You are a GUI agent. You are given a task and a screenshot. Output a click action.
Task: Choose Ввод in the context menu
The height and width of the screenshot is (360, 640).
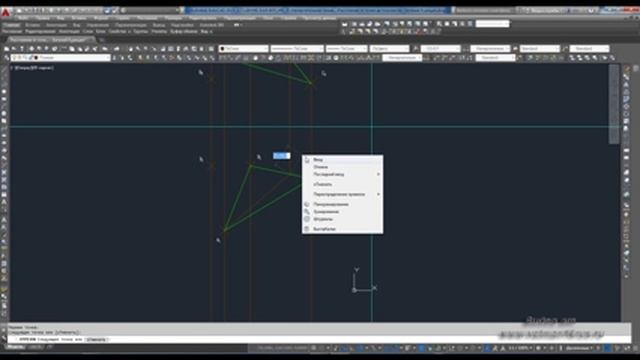coord(342,160)
